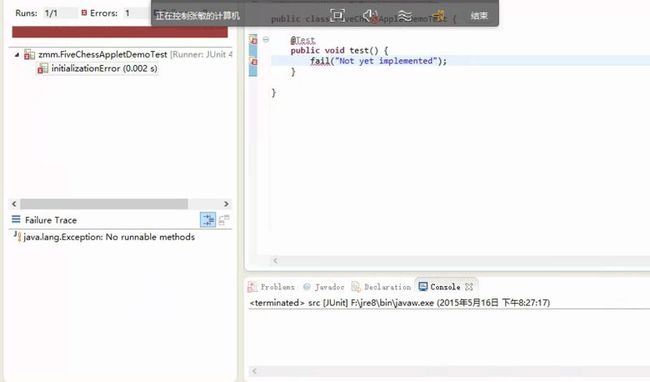Click 'public void test()' line in editor
This screenshot has height=382, width=650.
[339, 51]
